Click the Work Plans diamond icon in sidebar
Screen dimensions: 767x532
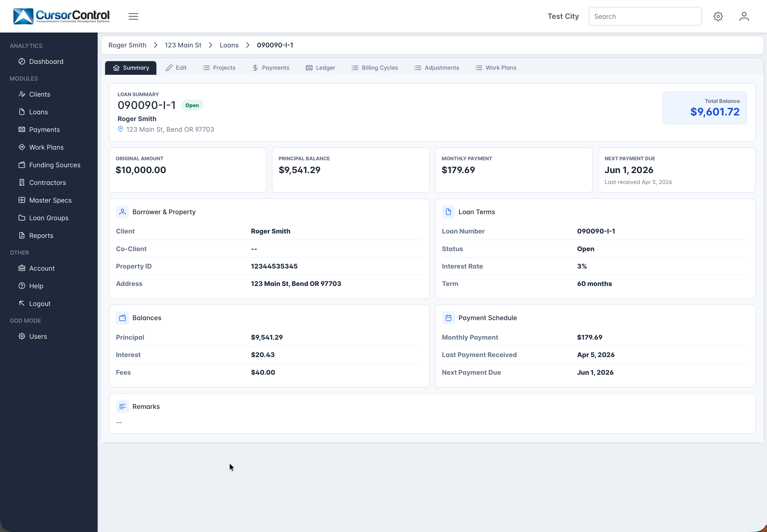point(22,147)
